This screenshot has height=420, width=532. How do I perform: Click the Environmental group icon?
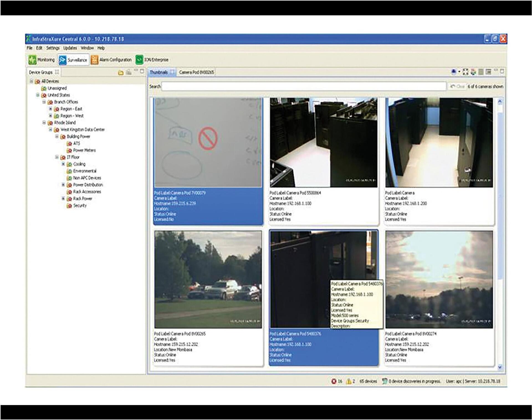[x=69, y=171]
